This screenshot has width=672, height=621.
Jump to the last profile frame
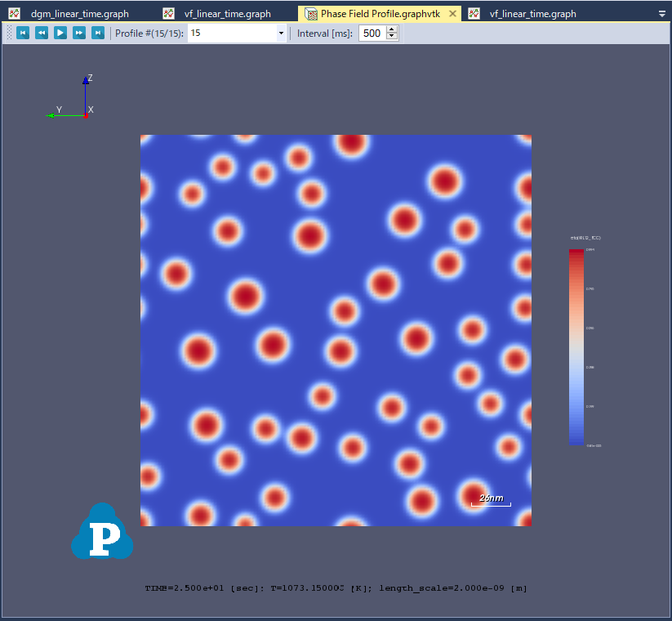(x=98, y=33)
